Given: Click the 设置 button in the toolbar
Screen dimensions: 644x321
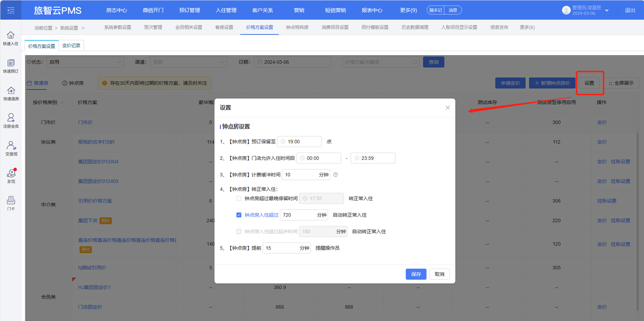Looking at the screenshot, I should pyautogui.click(x=589, y=83).
